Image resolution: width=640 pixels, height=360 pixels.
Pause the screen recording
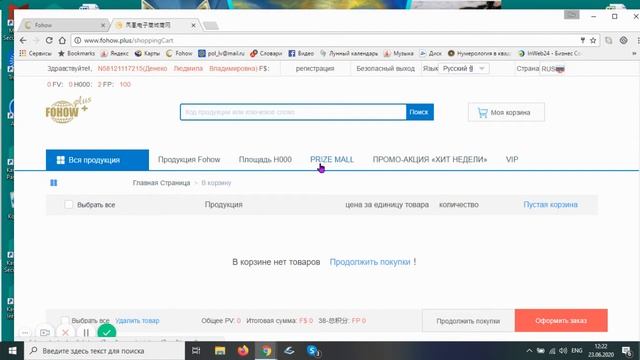(86, 333)
